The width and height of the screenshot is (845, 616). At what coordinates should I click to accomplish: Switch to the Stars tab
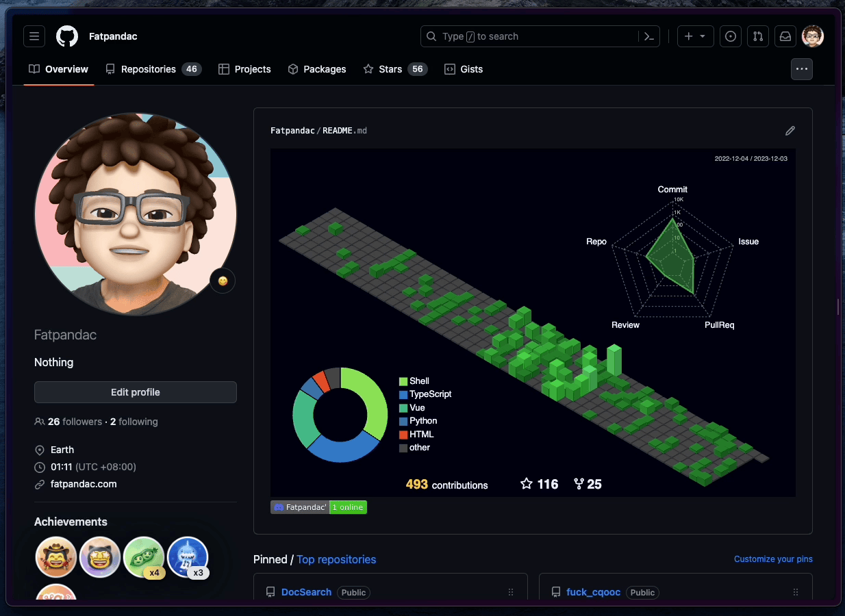pos(394,69)
